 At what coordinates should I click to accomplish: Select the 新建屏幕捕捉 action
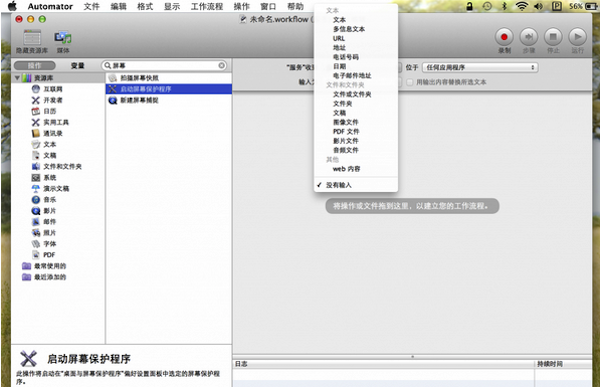coord(169,100)
